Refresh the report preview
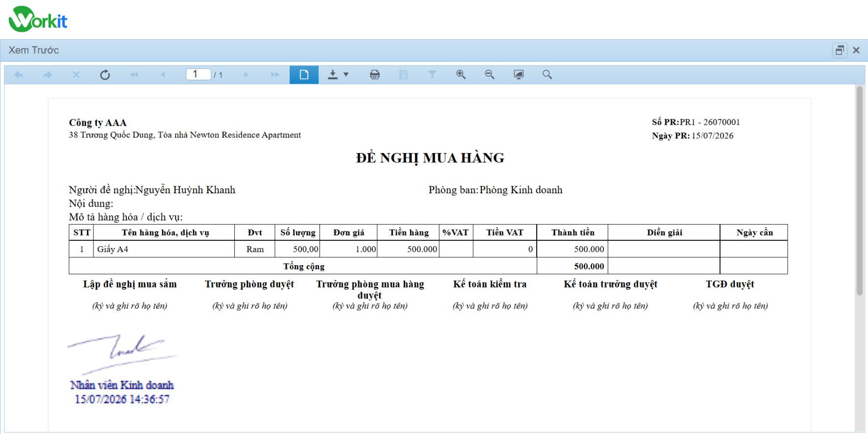This screenshot has height=434, width=868. 105,75
